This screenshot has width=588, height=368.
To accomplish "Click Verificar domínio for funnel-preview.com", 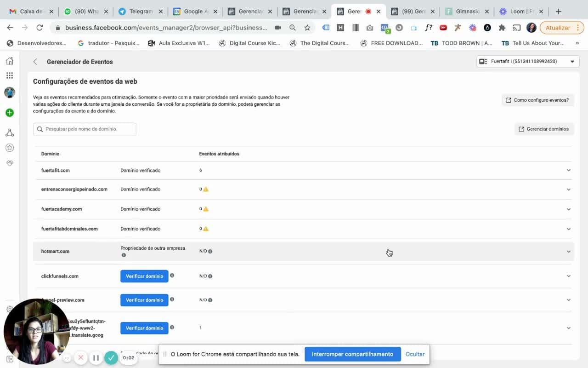I will coord(144,300).
